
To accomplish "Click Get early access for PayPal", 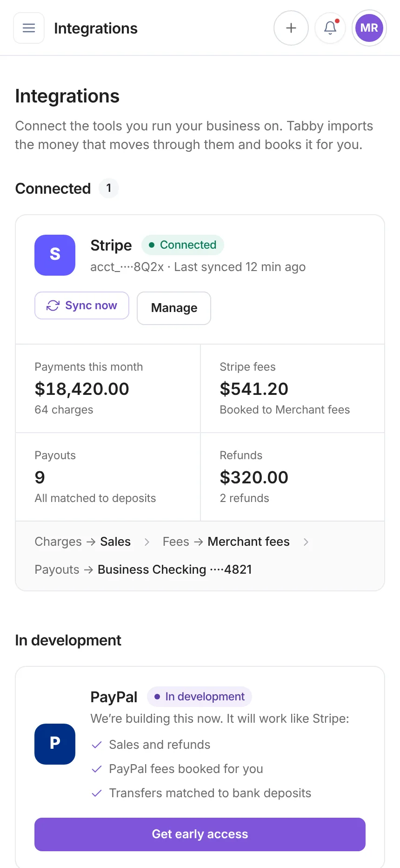I will (x=200, y=834).
